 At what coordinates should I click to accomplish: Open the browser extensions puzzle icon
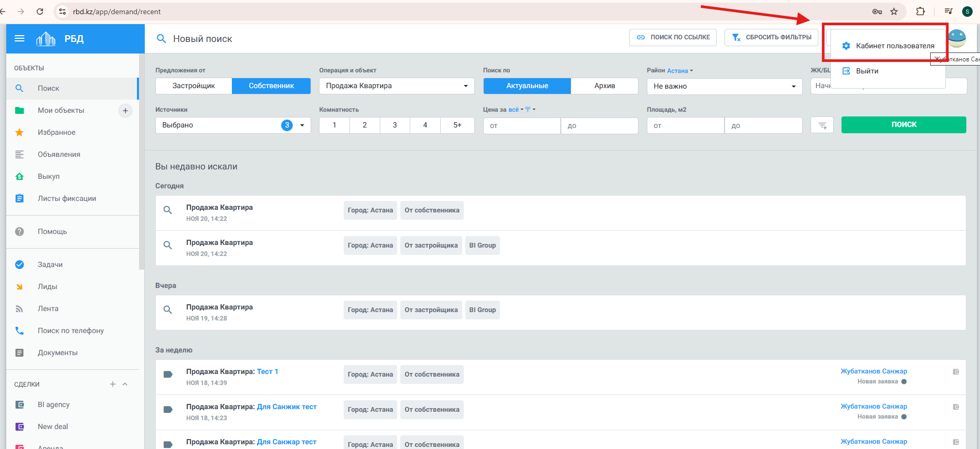click(x=920, y=12)
